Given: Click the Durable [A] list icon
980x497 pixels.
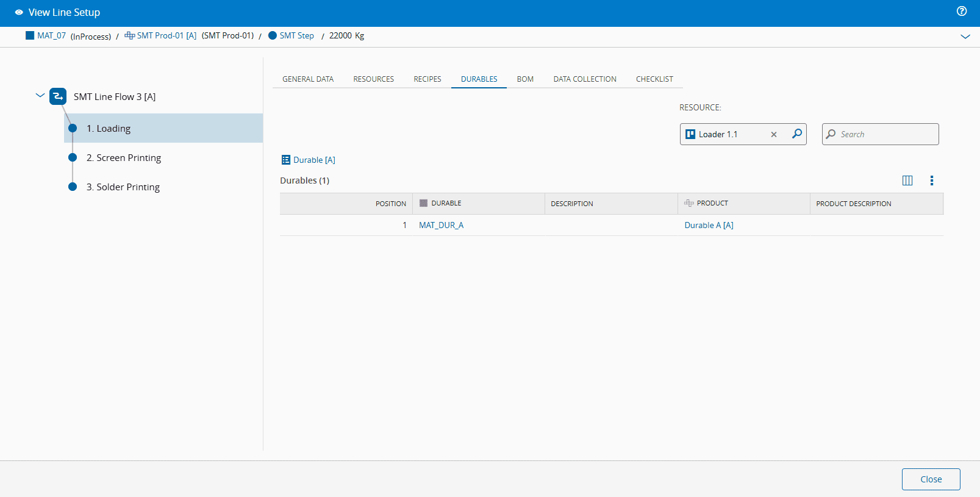Looking at the screenshot, I should 285,160.
